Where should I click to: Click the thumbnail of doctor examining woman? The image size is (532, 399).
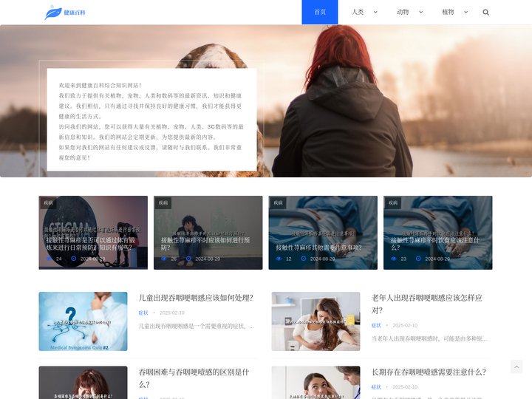(316, 383)
